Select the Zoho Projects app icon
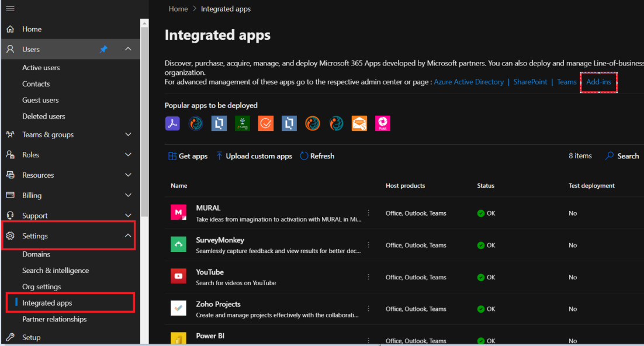The height and width of the screenshot is (346, 644). coord(178,309)
